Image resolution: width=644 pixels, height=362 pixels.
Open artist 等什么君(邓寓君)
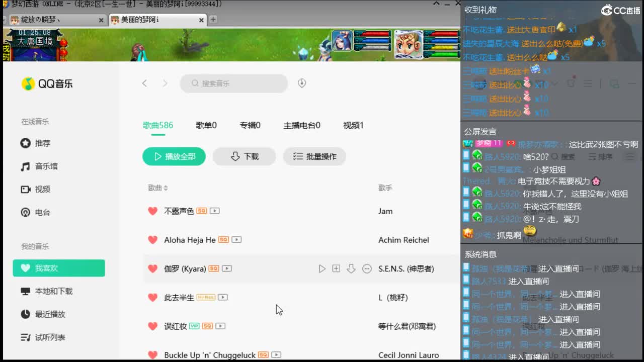(x=407, y=326)
